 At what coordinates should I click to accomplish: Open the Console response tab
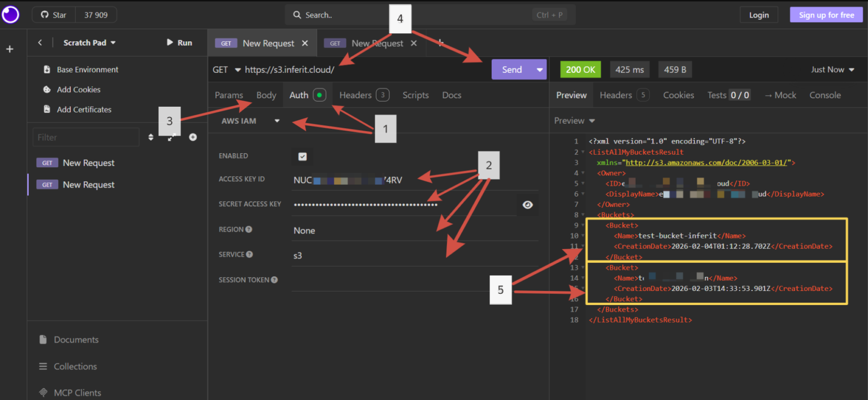pyautogui.click(x=825, y=95)
